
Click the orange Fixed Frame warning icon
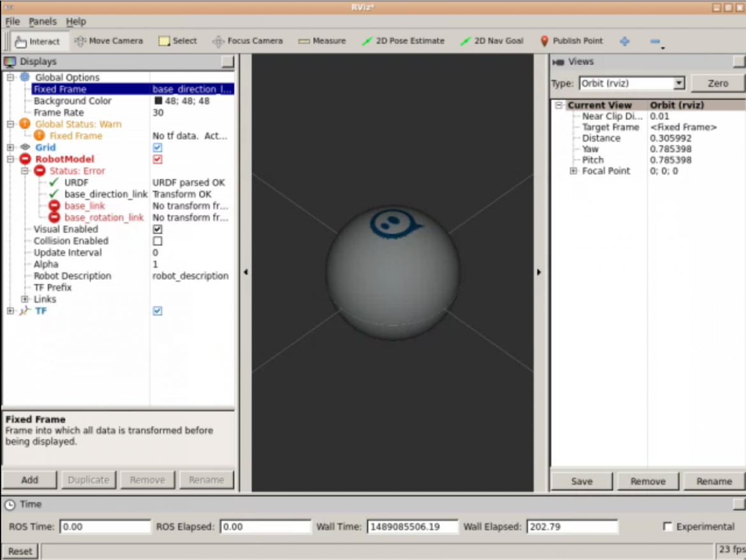pos(40,136)
